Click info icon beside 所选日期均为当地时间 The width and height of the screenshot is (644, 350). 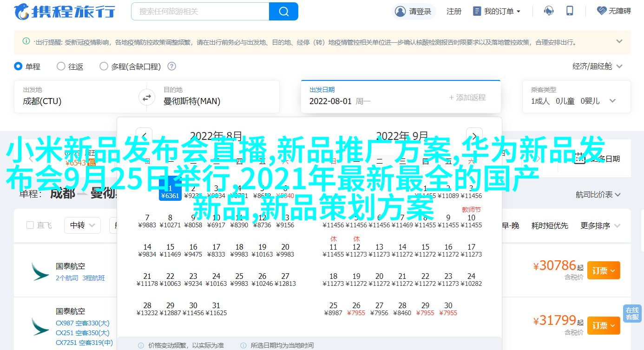[x=243, y=345]
